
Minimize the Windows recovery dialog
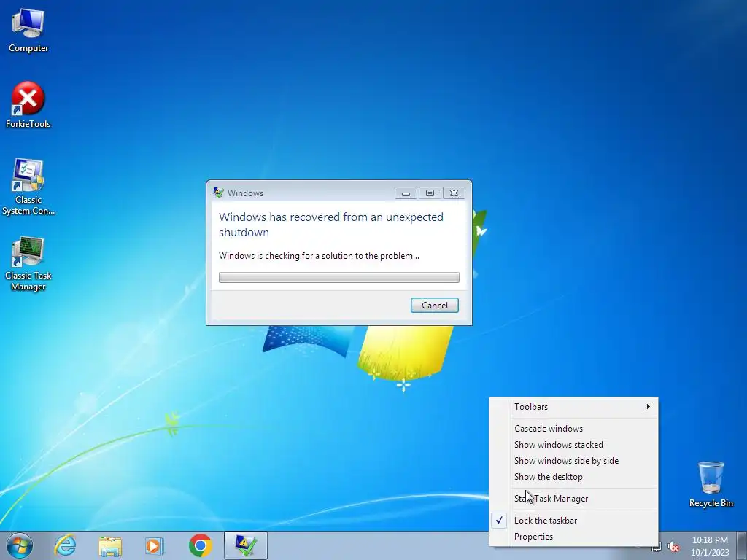click(406, 192)
